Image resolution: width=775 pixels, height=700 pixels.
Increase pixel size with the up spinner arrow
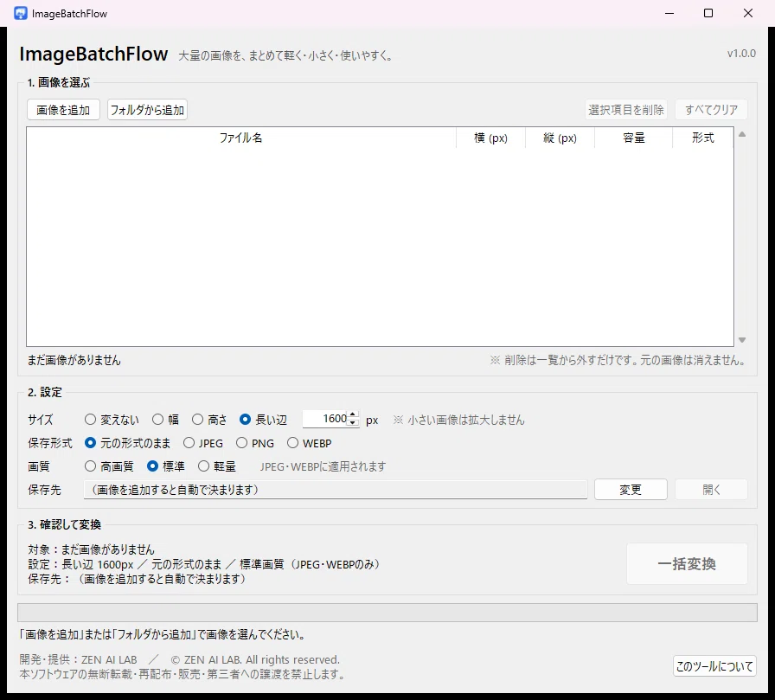[x=352, y=414]
